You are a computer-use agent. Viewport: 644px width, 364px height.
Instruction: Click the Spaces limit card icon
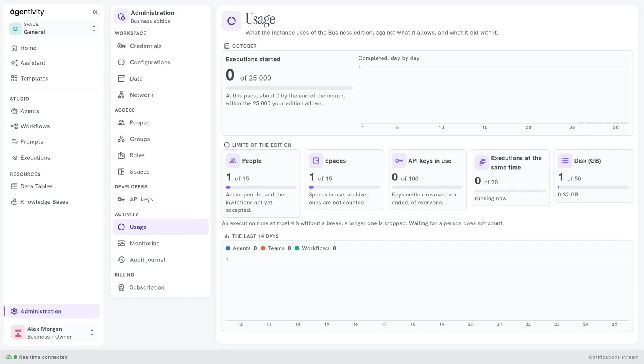click(x=316, y=161)
